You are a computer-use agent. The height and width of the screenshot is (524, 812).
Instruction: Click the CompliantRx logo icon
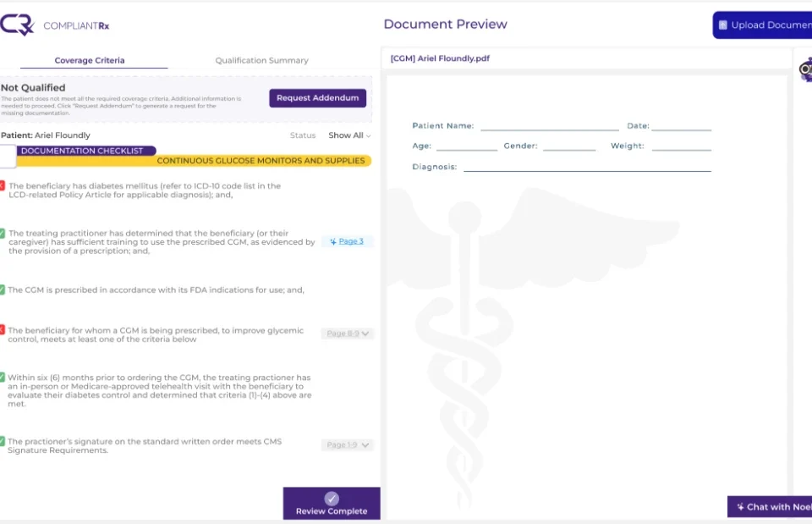point(17,25)
